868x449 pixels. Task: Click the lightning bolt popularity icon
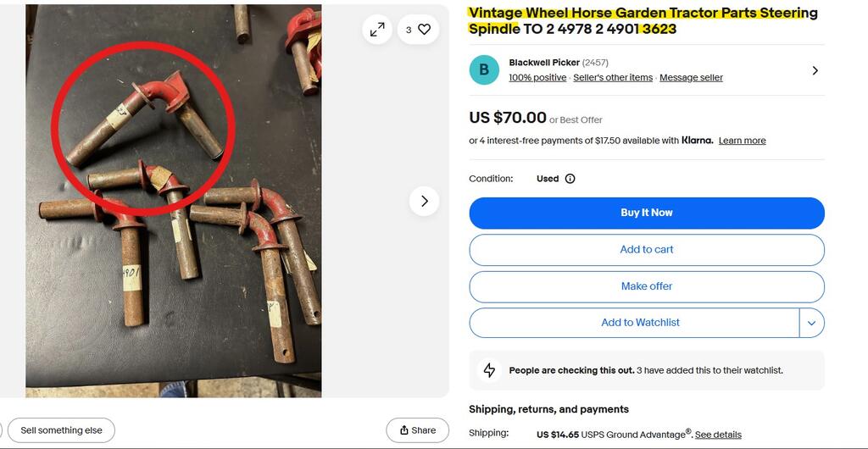click(x=489, y=370)
